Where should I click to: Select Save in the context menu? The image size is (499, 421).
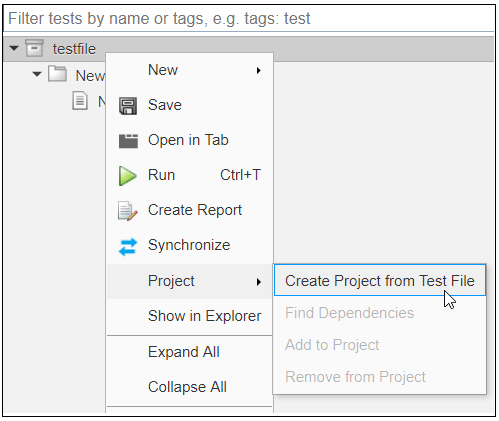190,105
